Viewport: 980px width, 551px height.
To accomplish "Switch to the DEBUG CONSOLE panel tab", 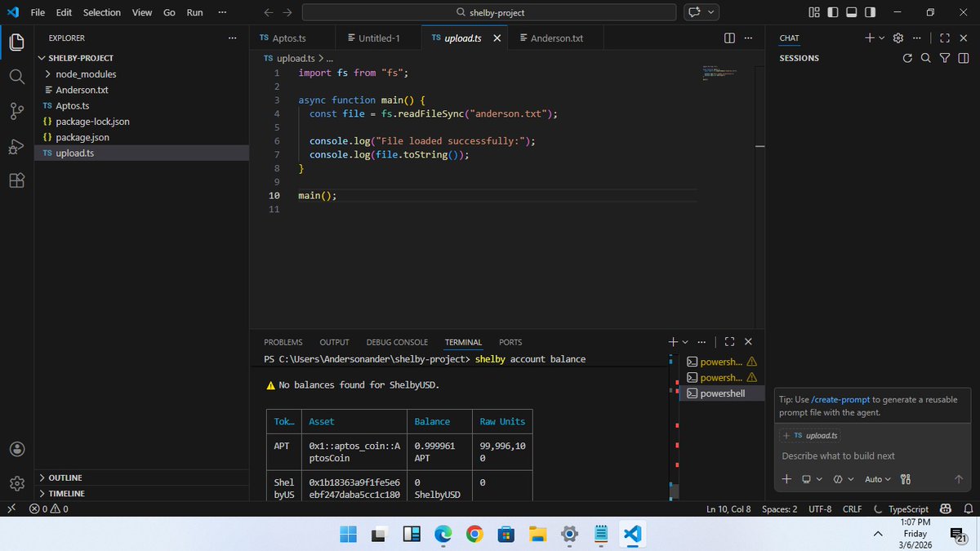I will (x=397, y=342).
